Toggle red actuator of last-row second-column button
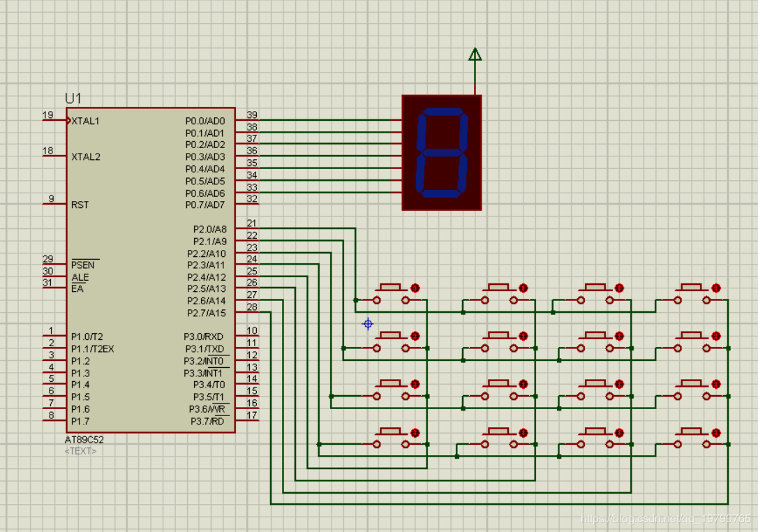Viewport: 758px width, 532px height. pos(523,433)
